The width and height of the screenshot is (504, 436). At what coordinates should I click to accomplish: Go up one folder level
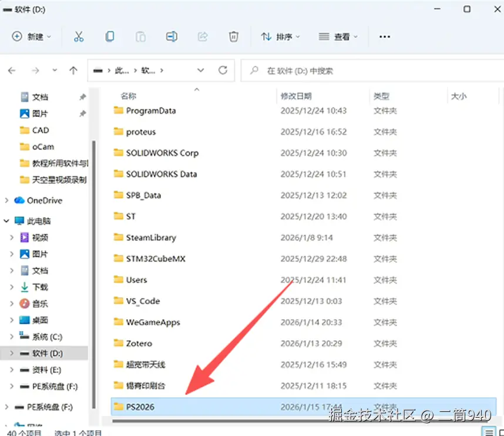click(73, 71)
